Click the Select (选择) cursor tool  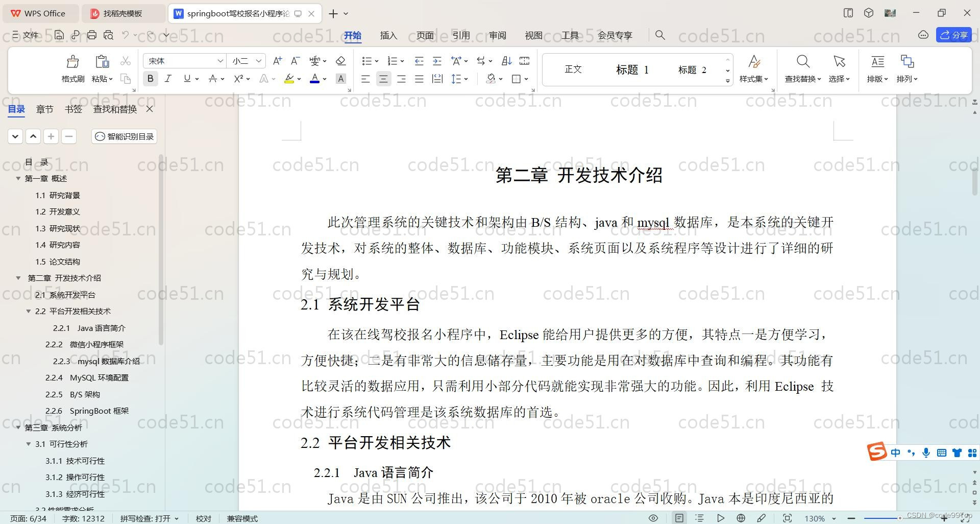839,68
